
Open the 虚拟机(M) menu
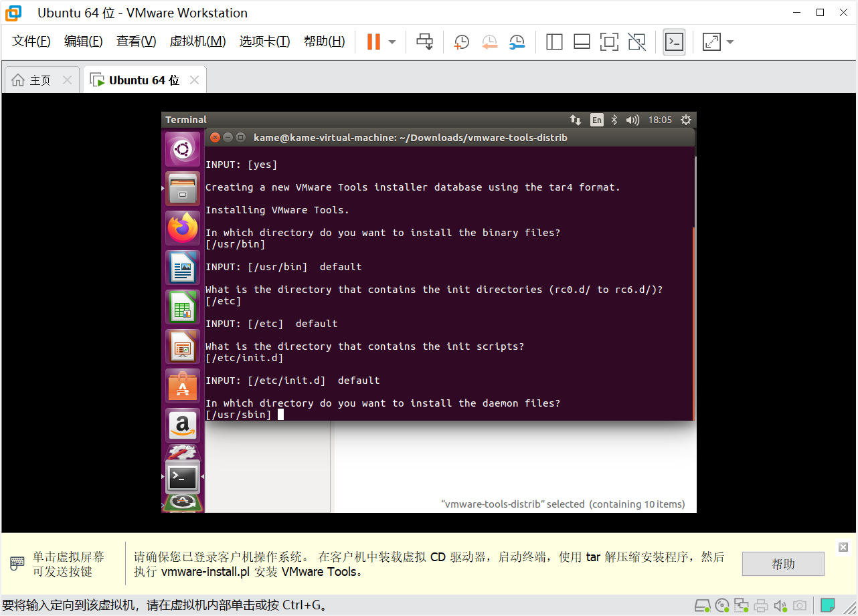coord(197,41)
